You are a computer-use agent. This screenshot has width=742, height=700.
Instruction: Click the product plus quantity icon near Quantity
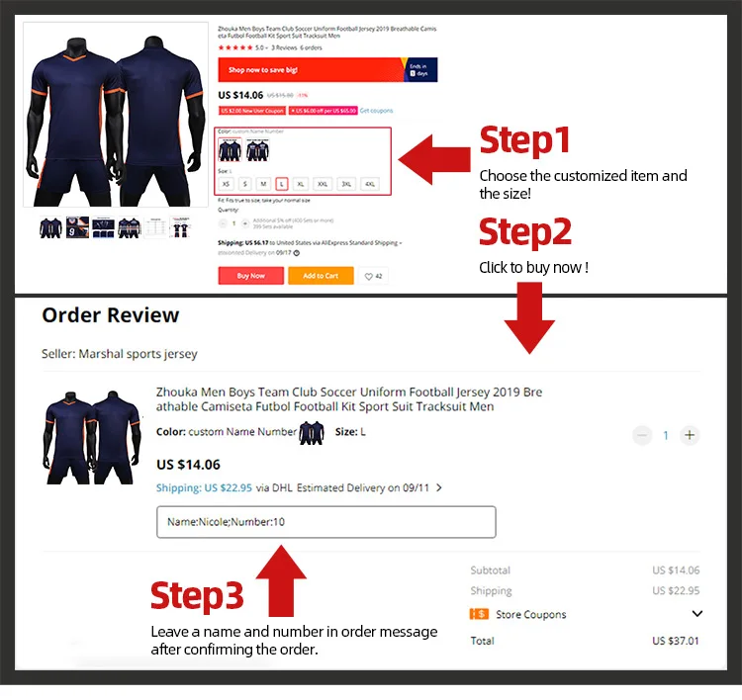pos(245,223)
